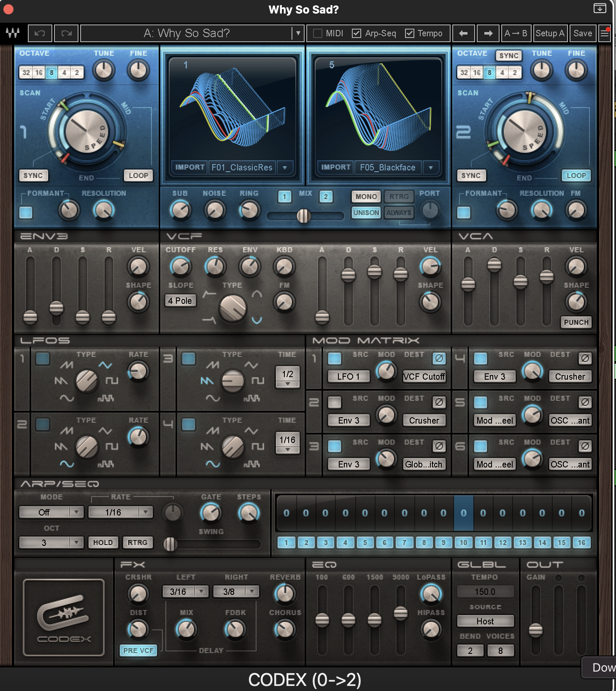This screenshot has width=616, height=691.
Task: Select band-pass filter type icon
Action: click(257, 294)
